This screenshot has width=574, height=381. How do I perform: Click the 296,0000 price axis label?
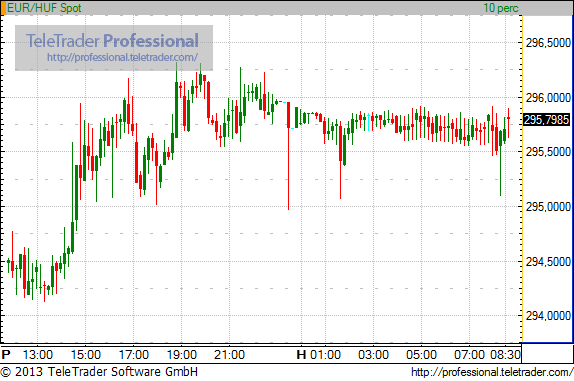click(548, 98)
